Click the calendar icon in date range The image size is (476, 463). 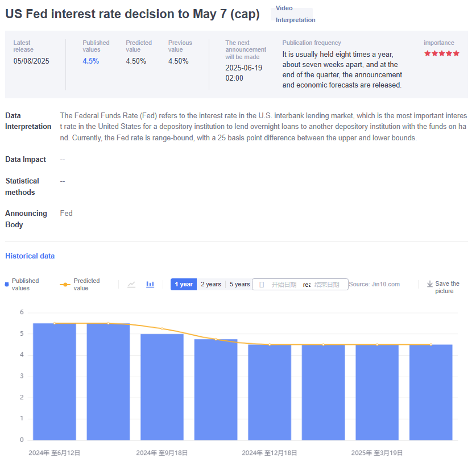tap(262, 285)
